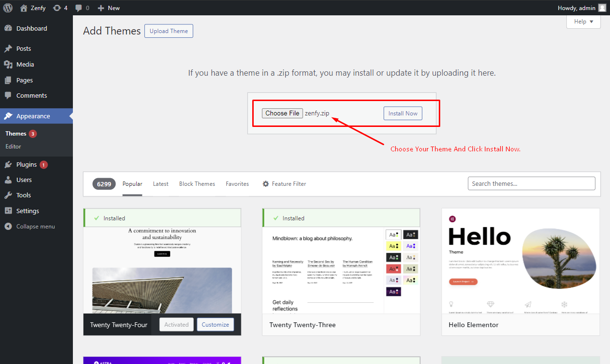Viewport: 610px width, 364px height.
Task: Go to Posts menu
Action: coord(36,48)
